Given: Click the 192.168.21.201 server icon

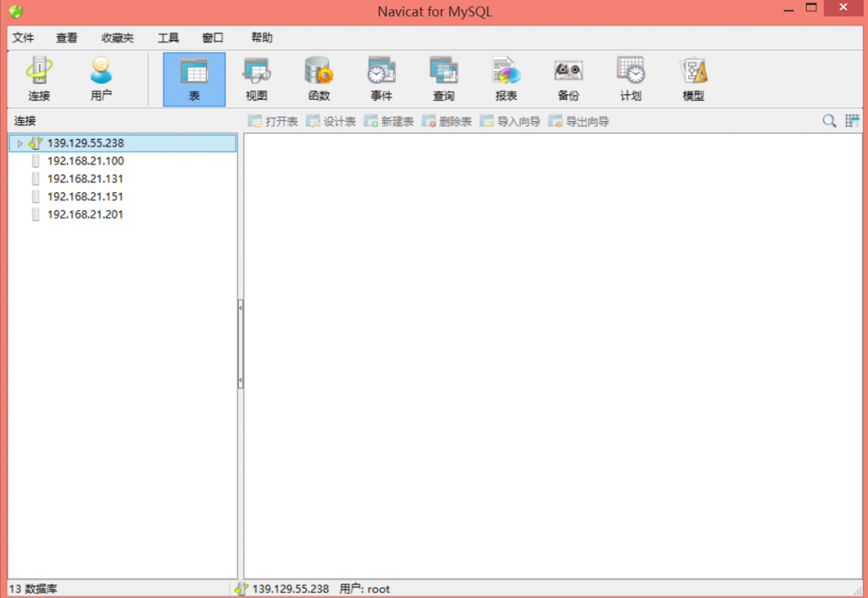Looking at the screenshot, I should click(36, 214).
